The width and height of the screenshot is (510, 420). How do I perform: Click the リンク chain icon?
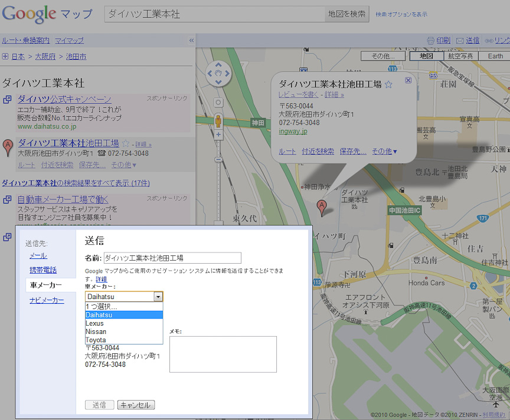coord(489,41)
